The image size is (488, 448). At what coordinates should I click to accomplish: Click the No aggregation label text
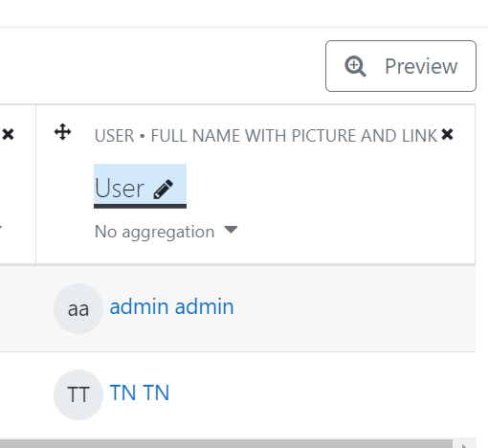pyautogui.click(x=154, y=232)
